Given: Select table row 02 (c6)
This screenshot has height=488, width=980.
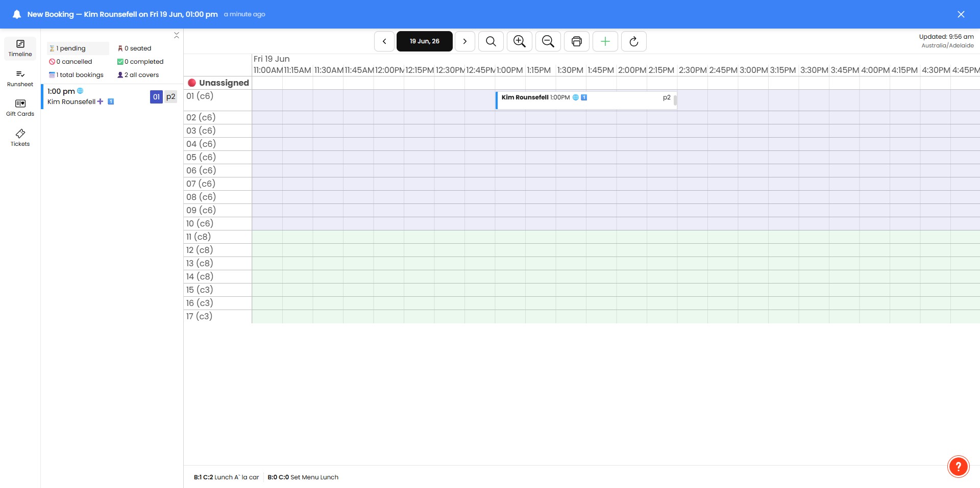Looking at the screenshot, I should tap(217, 117).
